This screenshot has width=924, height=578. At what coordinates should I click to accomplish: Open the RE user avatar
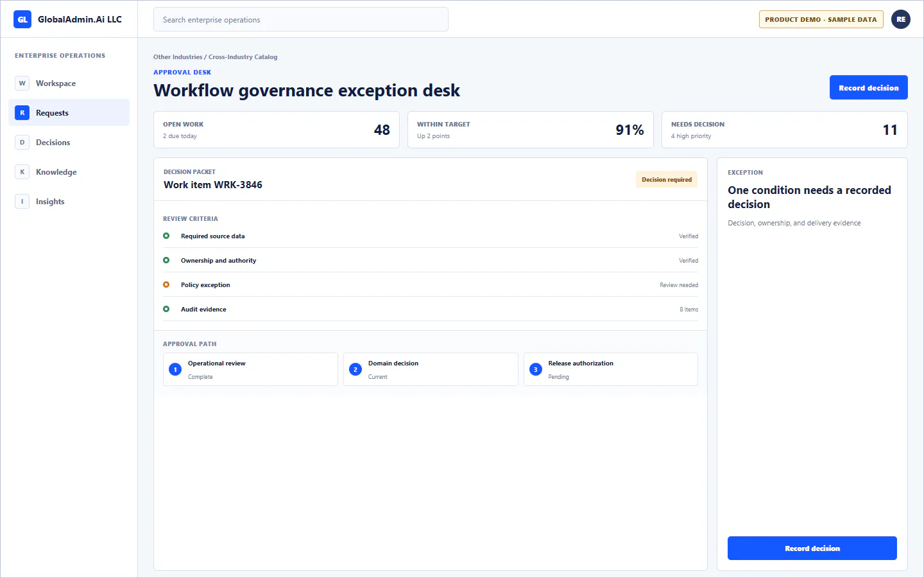pyautogui.click(x=901, y=19)
